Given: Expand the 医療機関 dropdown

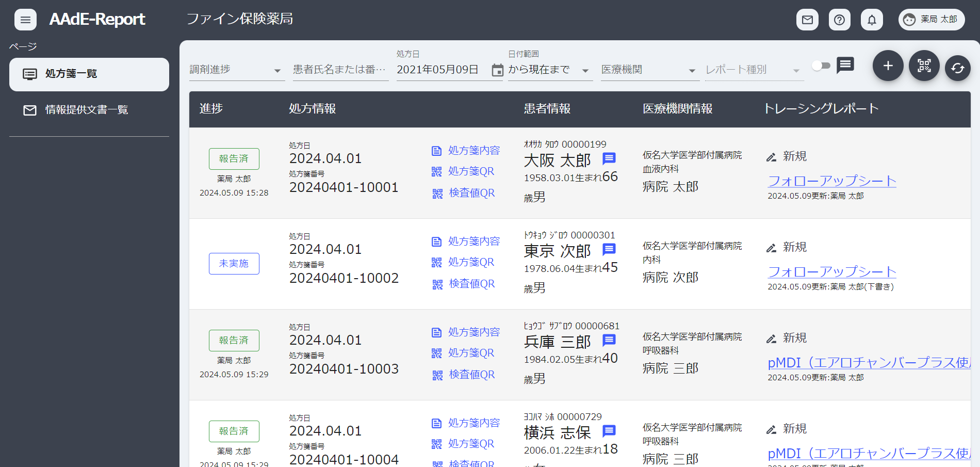Looking at the screenshot, I should point(649,70).
